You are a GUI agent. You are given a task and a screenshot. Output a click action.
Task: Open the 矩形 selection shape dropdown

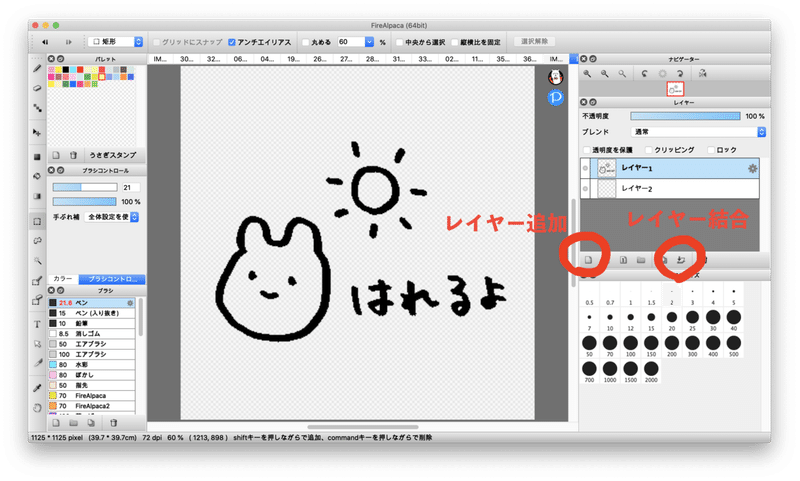tap(115, 42)
